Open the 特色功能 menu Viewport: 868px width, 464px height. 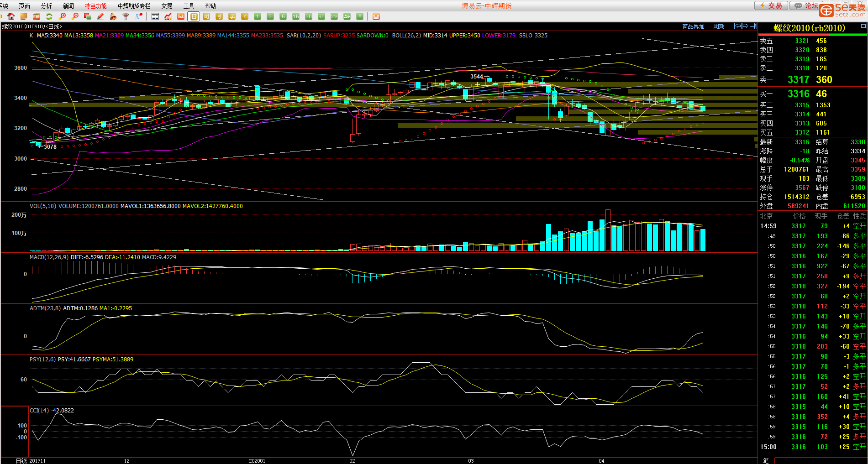click(x=96, y=6)
